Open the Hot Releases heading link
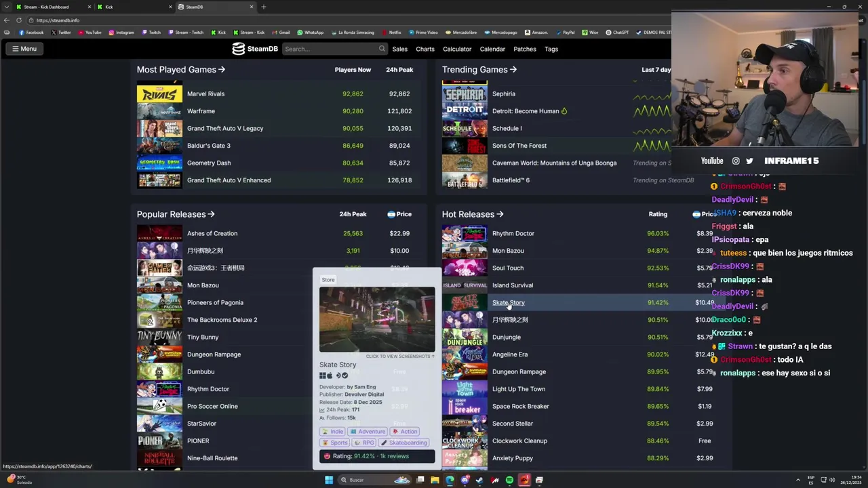Viewport: 868px width, 488px height. (x=473, y=214)
